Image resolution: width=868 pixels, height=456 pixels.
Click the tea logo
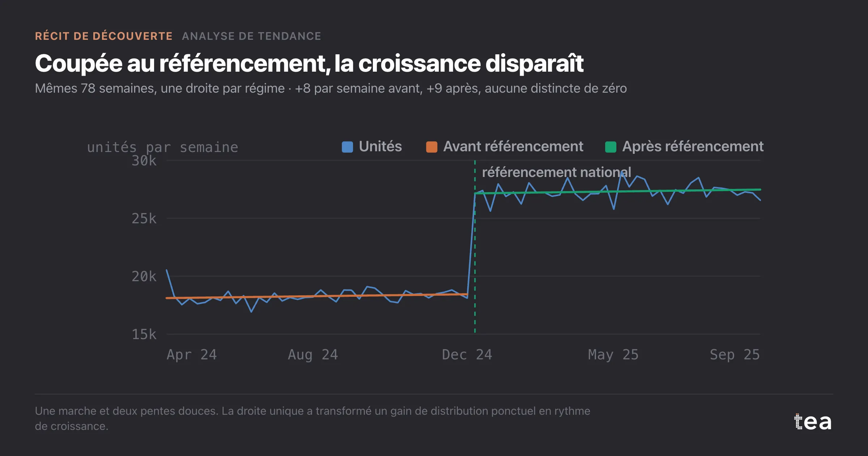point(813,422)
